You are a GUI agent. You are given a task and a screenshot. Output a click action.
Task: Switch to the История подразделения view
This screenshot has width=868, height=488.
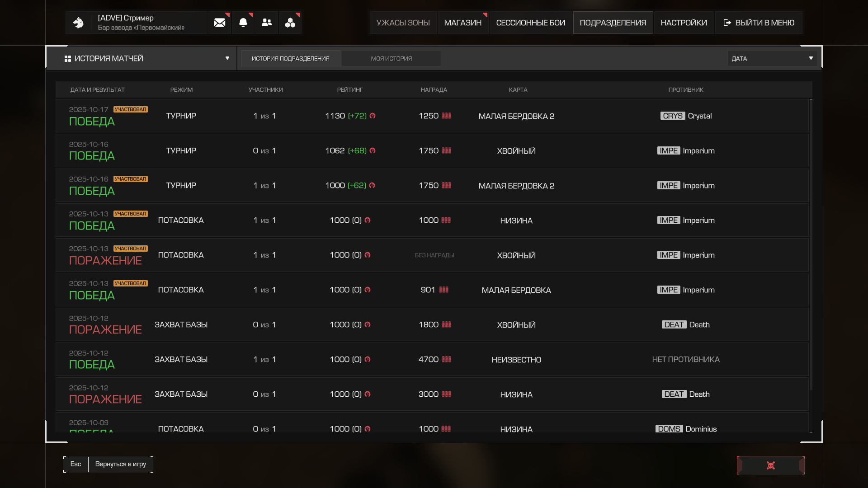pyautogui.click(x=290, y=59)
